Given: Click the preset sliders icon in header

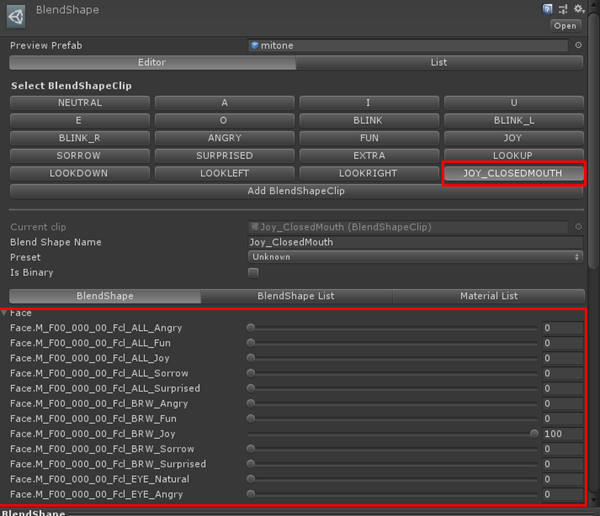Looking at the screenshot, I should pyautogui.click(x=563, y=9).
